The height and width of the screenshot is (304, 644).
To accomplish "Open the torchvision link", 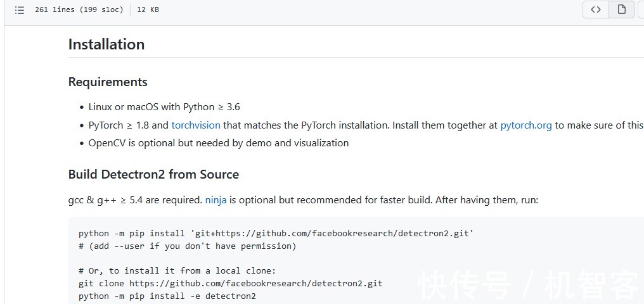I will pyautogui.click(x=196, y=125).
